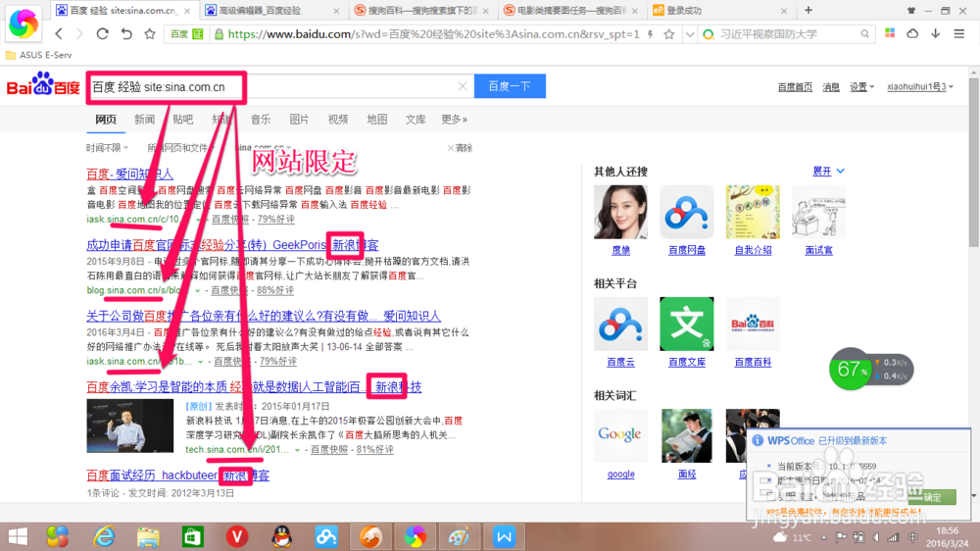Open the 百度首页 link
Screen dimensions: 980x551
(795, 87)
